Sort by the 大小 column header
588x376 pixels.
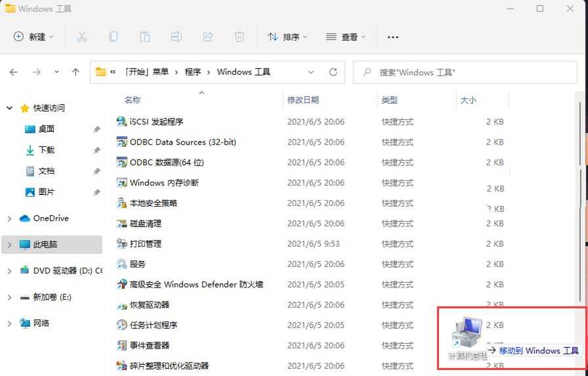pyautogui.click(x=469, y=100)
